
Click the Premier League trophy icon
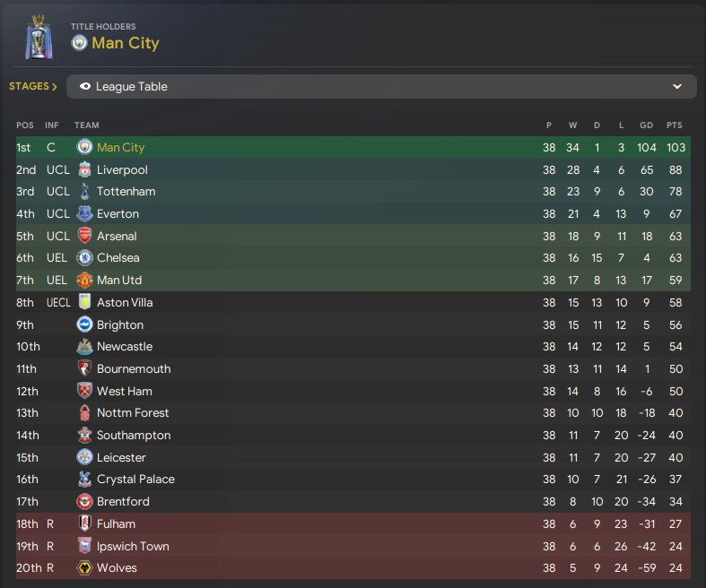click(38, 38)
